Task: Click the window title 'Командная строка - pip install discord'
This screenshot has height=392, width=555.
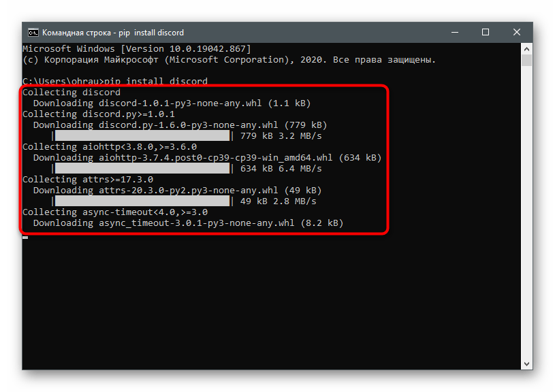Action: tap(113, 32)
